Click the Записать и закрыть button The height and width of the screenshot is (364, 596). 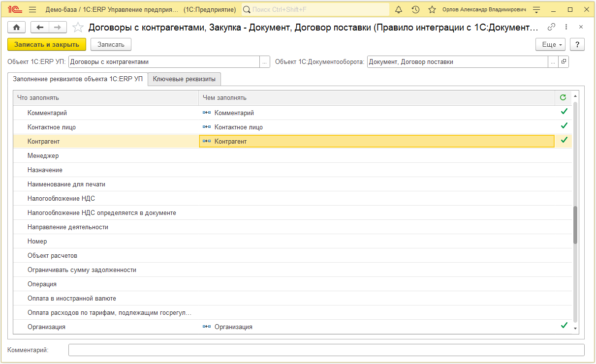[47, 44]
